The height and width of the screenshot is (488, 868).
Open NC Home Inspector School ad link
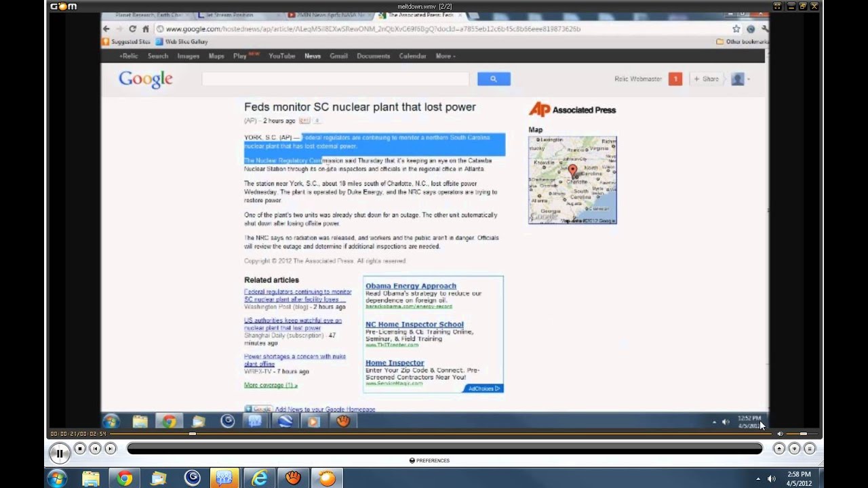point(414,325)
